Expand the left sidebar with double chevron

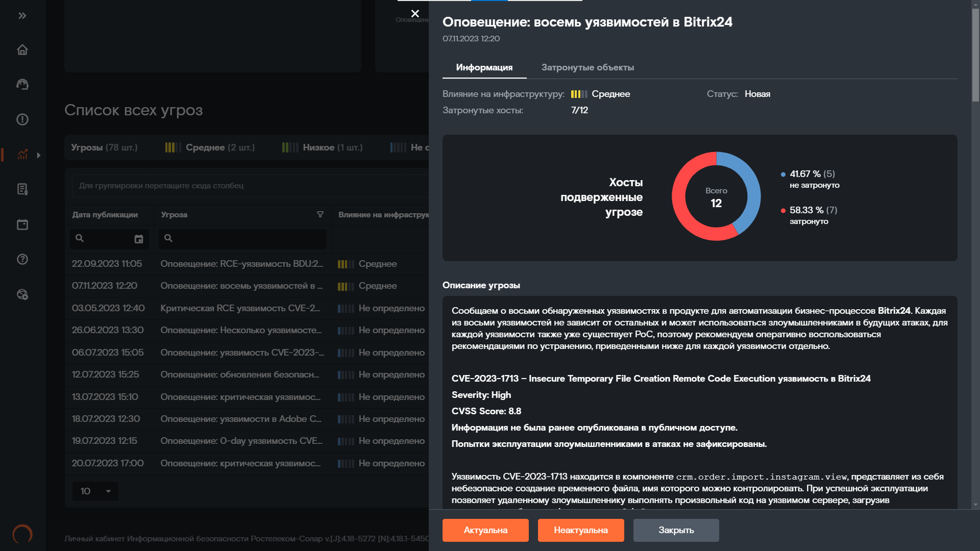[22, 16]
